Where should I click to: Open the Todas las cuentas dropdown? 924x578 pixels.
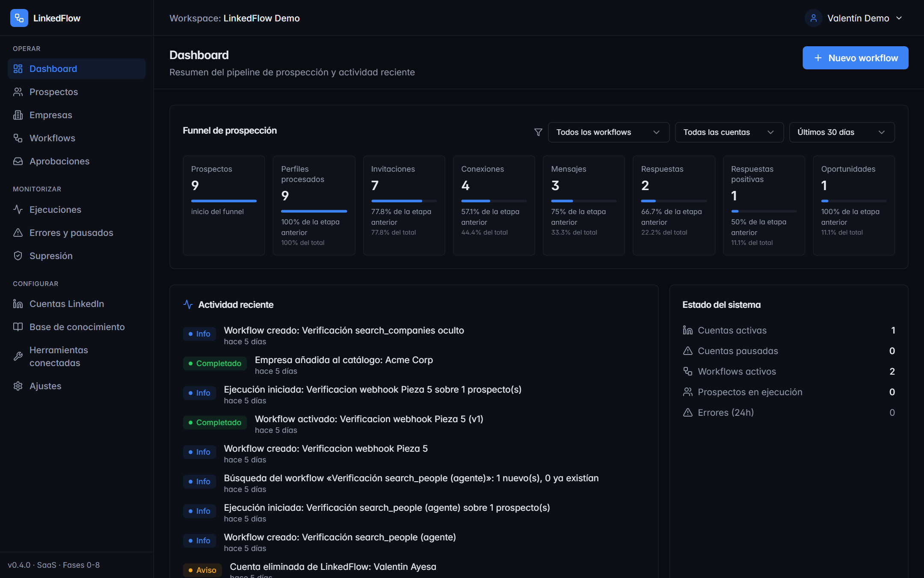point(729,132)
